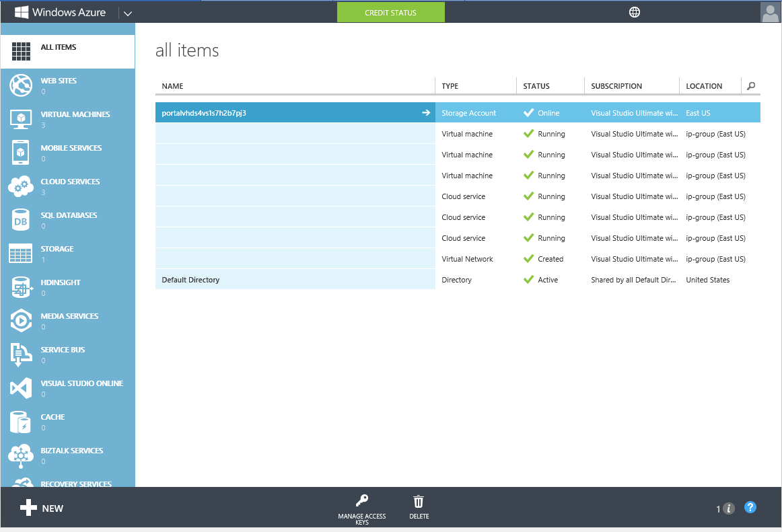
Task: Click the SERVICE BUS label
Action: point(63,350)
